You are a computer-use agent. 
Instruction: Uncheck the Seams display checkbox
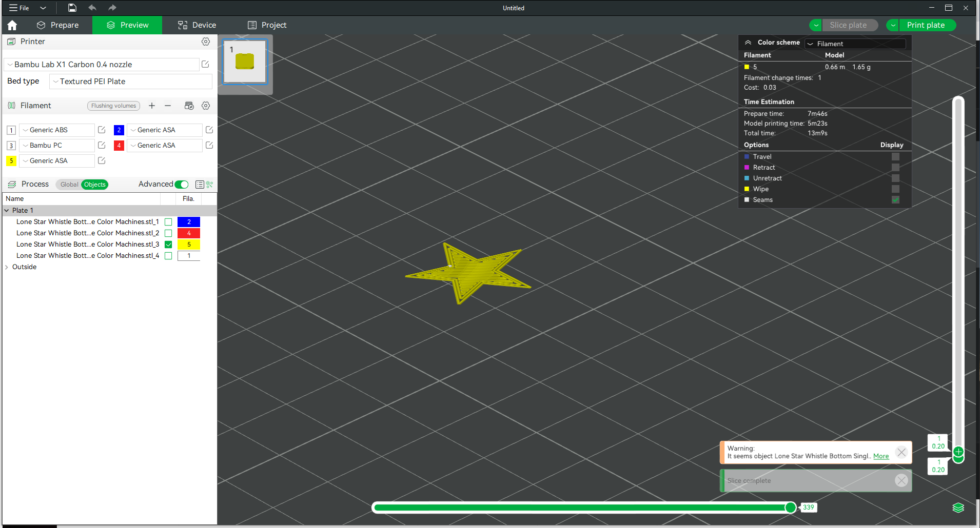(895, 200)
